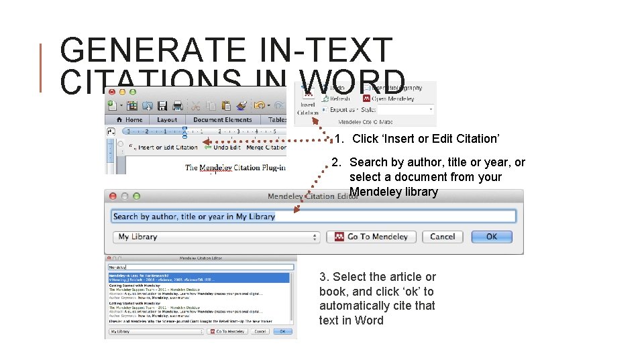This screenshot has width=644, height=362.
Task: Click the search field in large Citation Editor
Action: point(313,217)
